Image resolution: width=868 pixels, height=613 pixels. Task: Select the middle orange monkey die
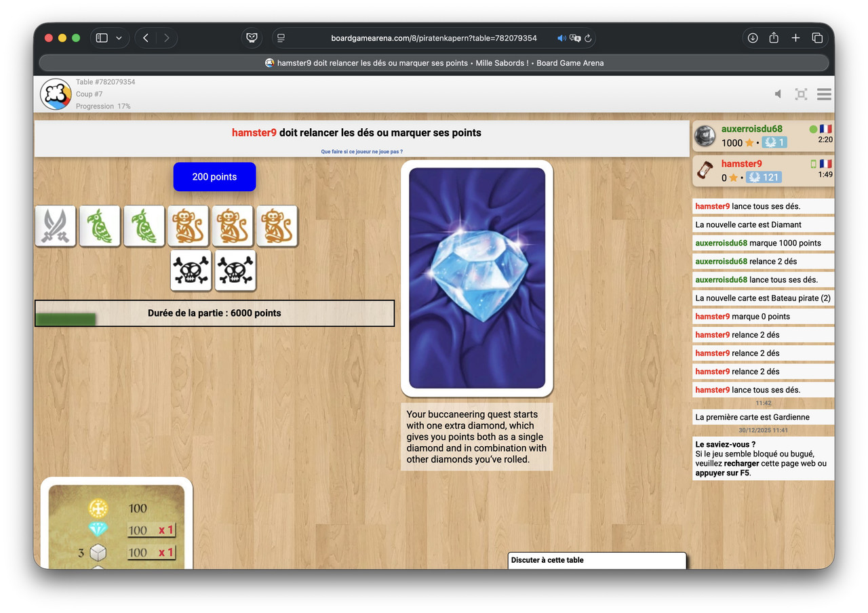click(233, 226)
